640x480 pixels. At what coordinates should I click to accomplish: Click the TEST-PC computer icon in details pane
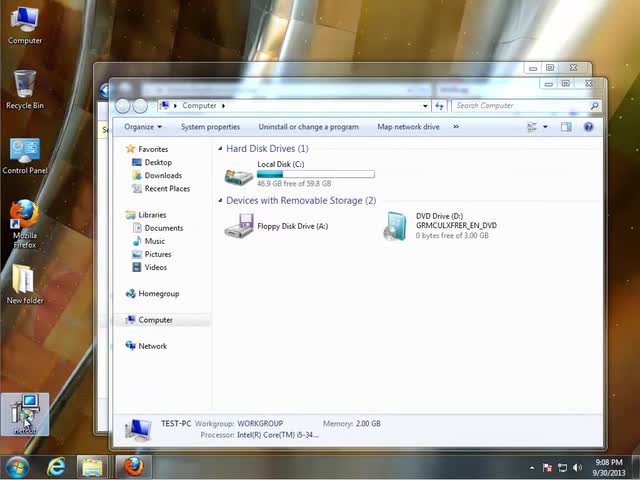138,430
